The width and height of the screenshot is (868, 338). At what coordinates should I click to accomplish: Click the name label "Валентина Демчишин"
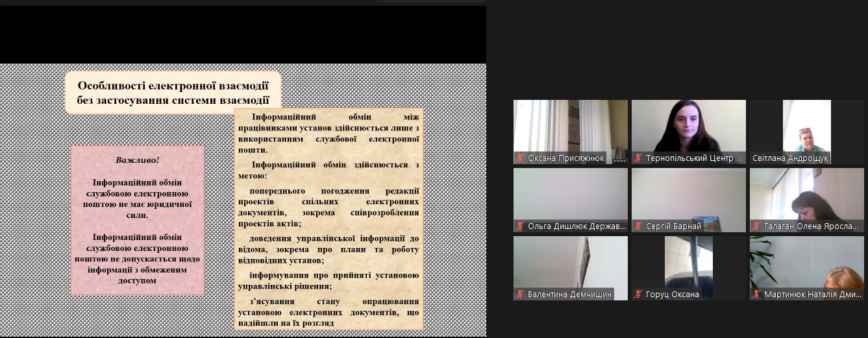(x=569, y=295)
